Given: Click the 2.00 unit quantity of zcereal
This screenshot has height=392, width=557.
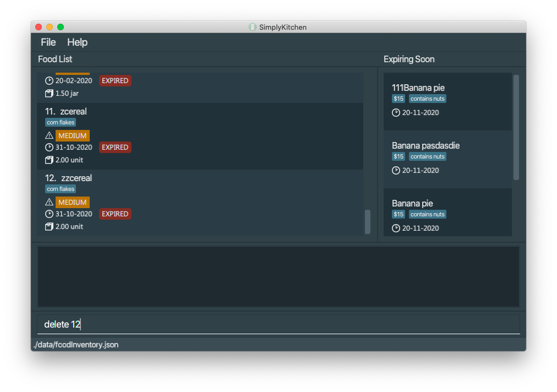Looking at the screenshot, I should pyautogui.click(x=69, y=160).
